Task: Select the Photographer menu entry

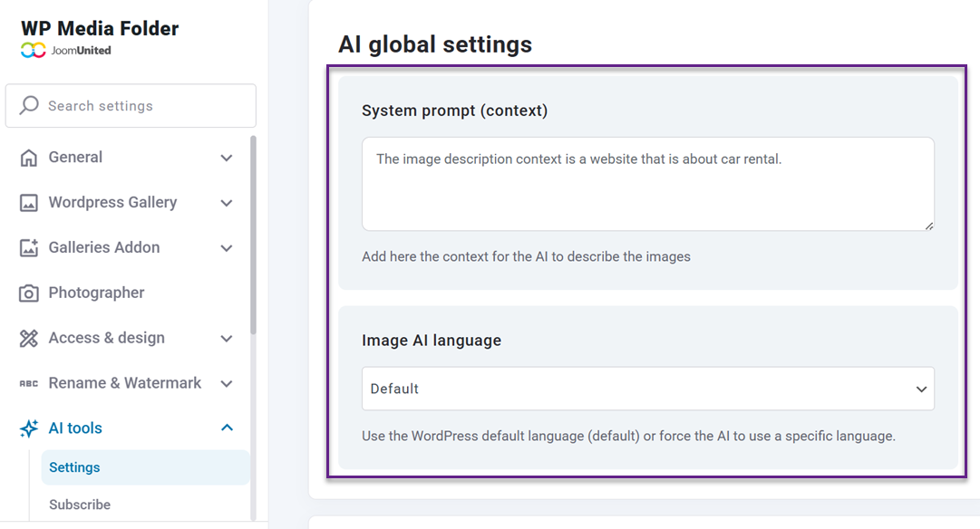Action: point(96,292)
